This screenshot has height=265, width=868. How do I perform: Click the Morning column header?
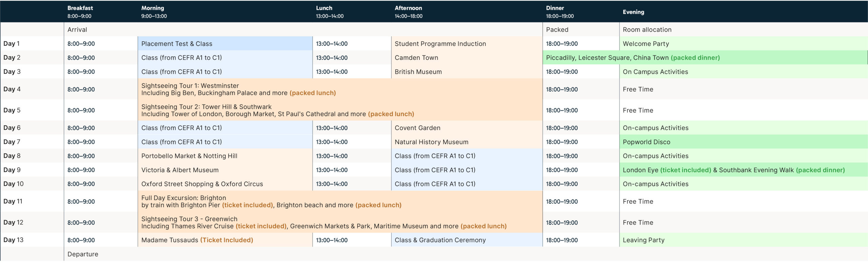pos(153,12)
